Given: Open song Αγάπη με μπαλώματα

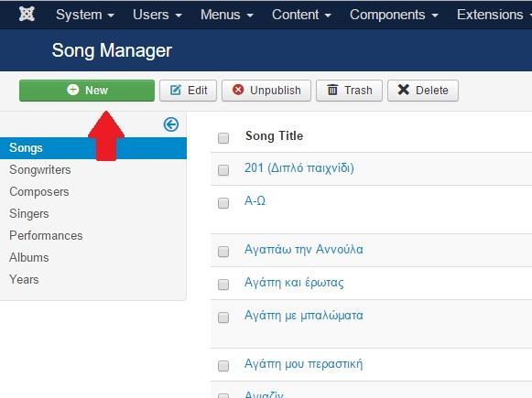Looking at the screenshot, I should tap(304, 316).
